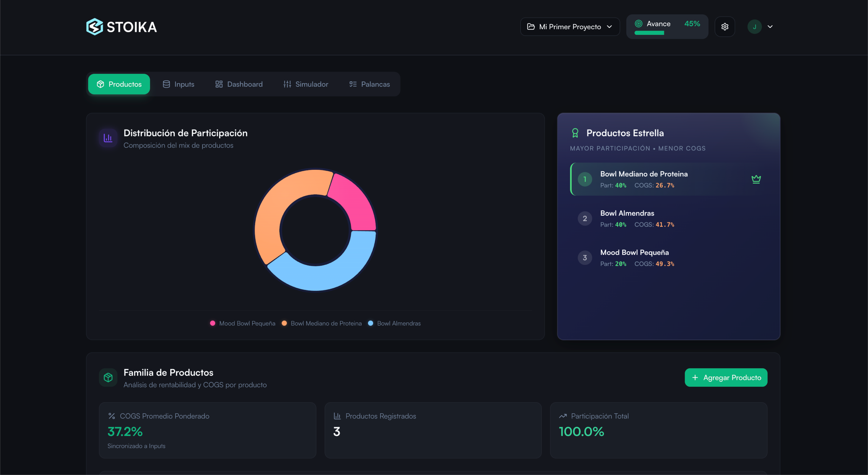Click the Dashboard grid icon
Image resolution: width=868 pixels, height=475 pixels.
click(x=218, y=84)
